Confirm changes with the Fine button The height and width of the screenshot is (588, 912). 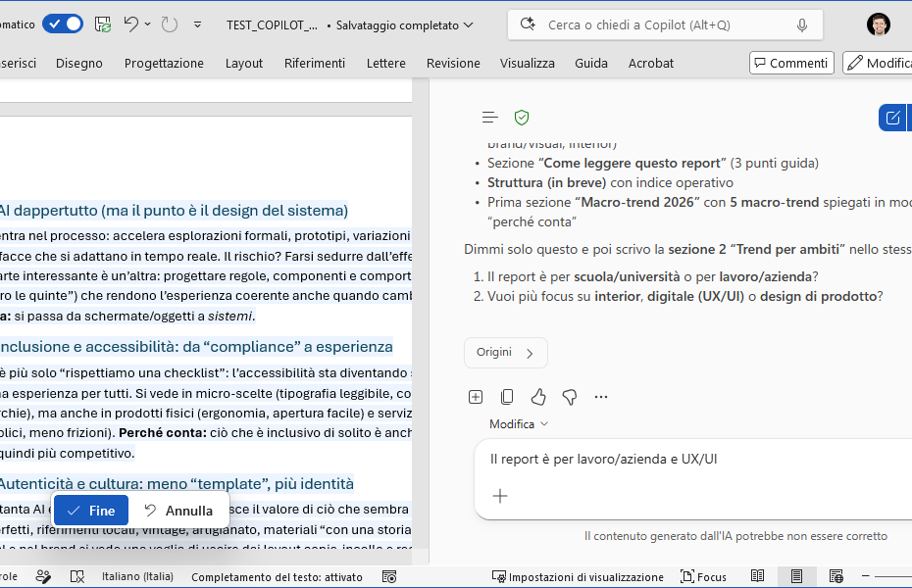pos(91,511)
